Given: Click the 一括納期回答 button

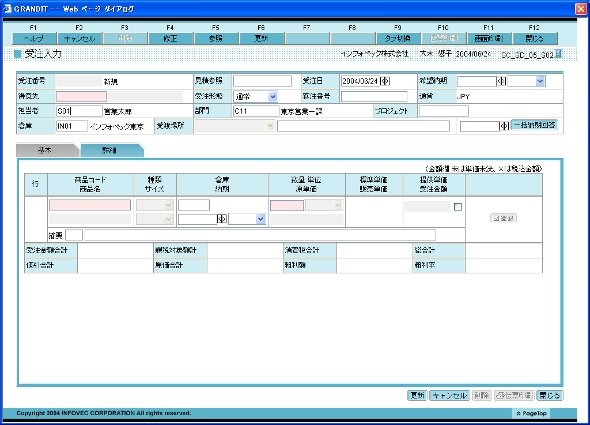Looking at the screenshot, I should (x=534, y=125).
